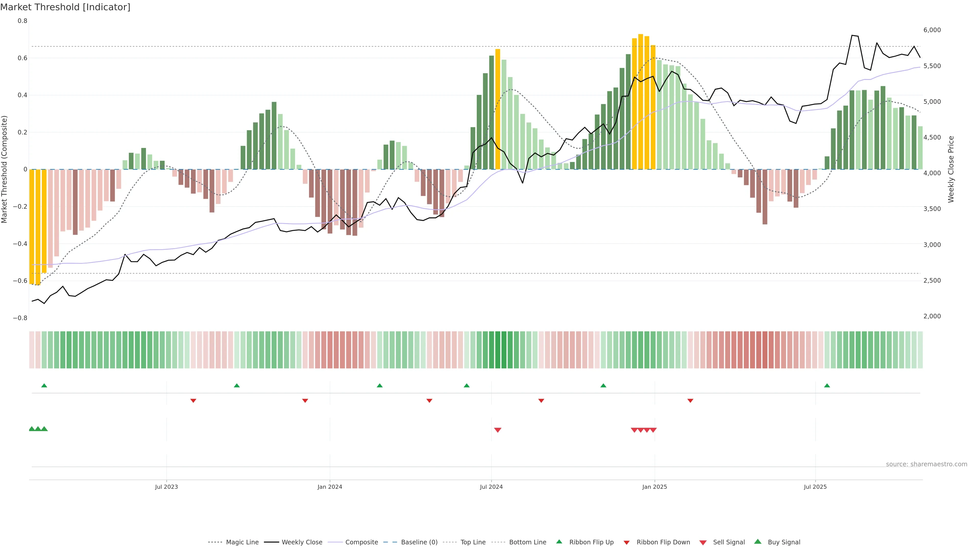Click the green Buy Signal legend triangle
The height and width of the screenshot is (551, 980).
tap(757, 542)
